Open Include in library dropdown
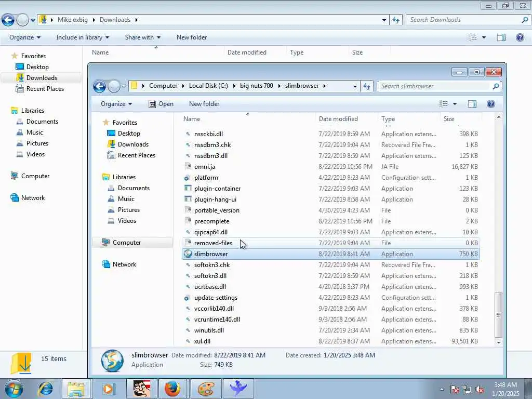The height and width of the screenshot is (399, 532). point(83,37)
